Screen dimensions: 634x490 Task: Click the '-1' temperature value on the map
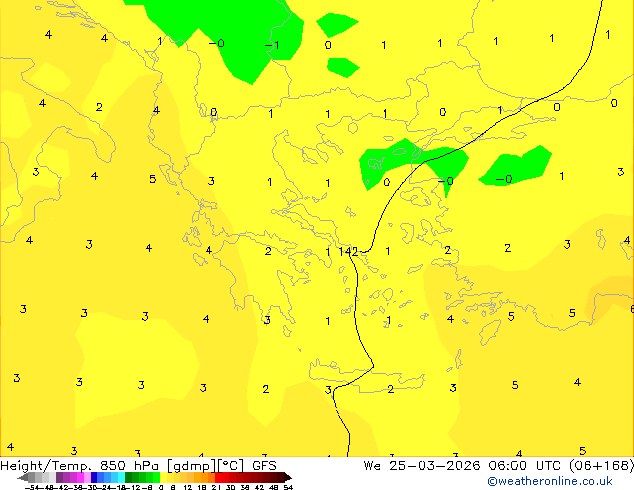coord(272,45)
